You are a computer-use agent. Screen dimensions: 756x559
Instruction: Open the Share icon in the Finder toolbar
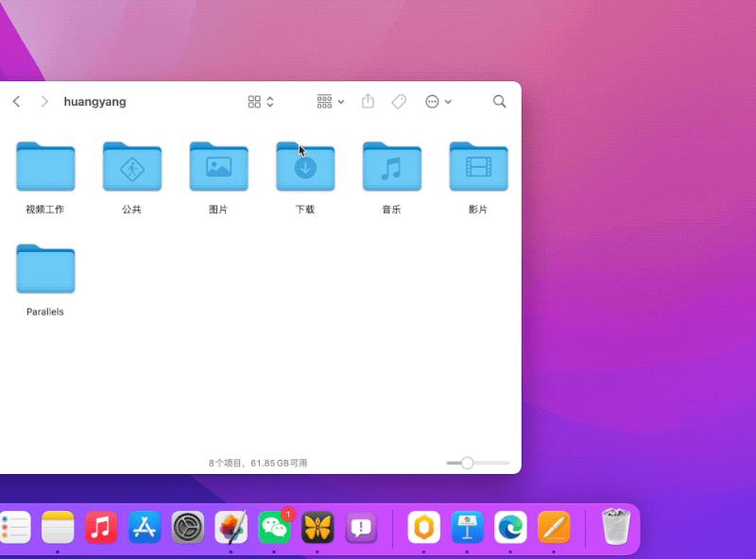click(x=368, y=101)
